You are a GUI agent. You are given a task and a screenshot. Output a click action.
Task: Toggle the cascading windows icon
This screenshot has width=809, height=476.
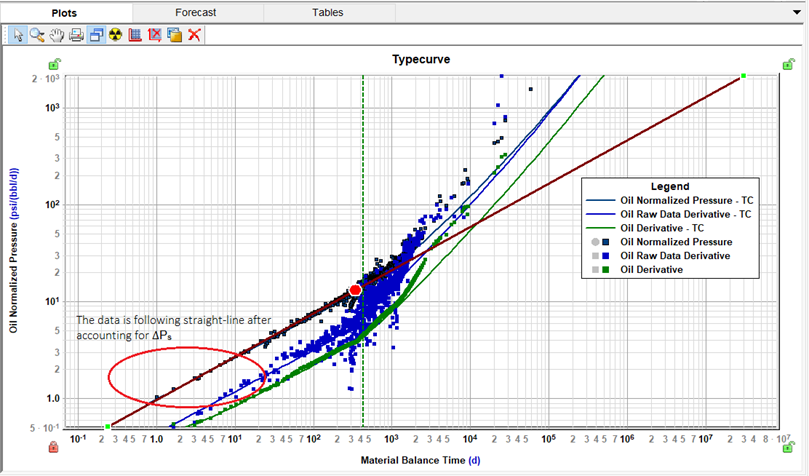(x=96, y=35)
